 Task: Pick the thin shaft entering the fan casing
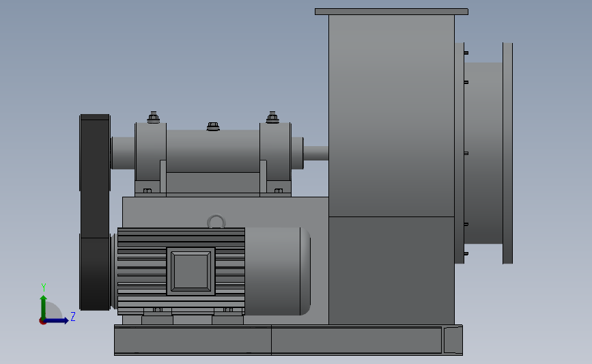pos(316,153)
